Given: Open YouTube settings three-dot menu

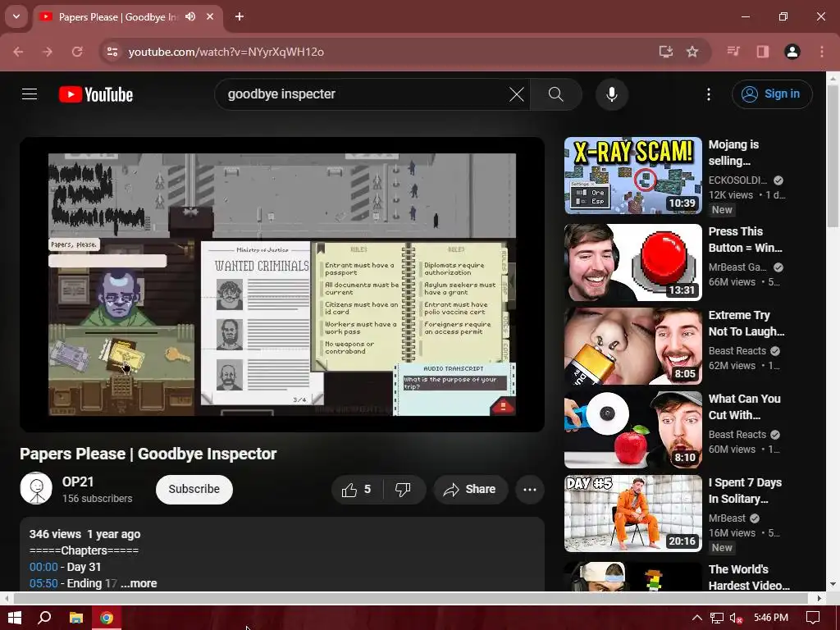Looking at the screenshot, I should pyautogui.click(x=708, y=94).
